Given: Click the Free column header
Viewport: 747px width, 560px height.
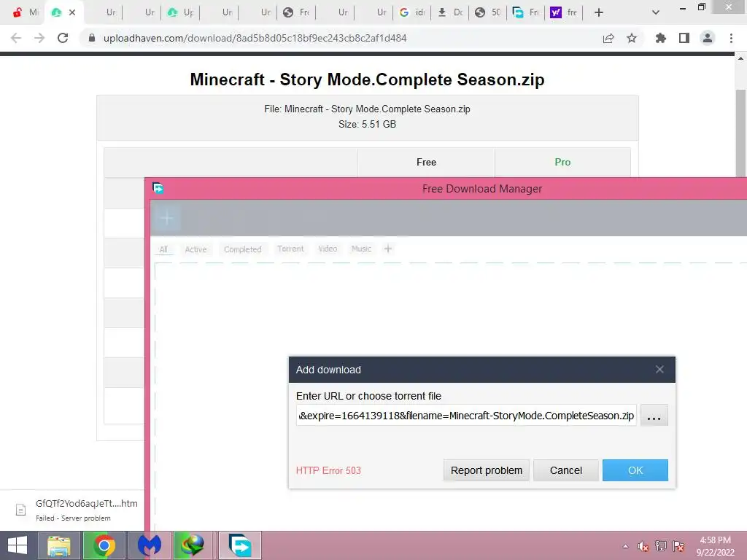Looking at the screenshot, I should point(426,163).
